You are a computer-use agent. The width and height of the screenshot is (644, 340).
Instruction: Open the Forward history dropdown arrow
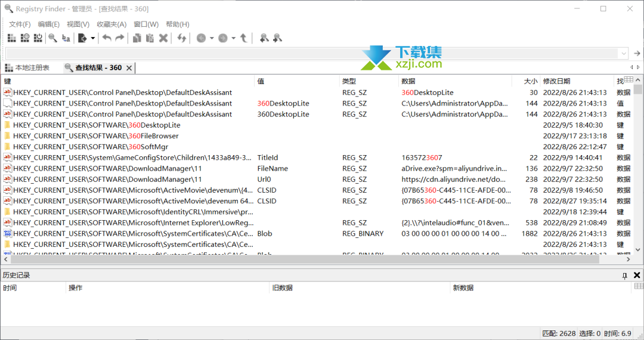pos(233,38)
